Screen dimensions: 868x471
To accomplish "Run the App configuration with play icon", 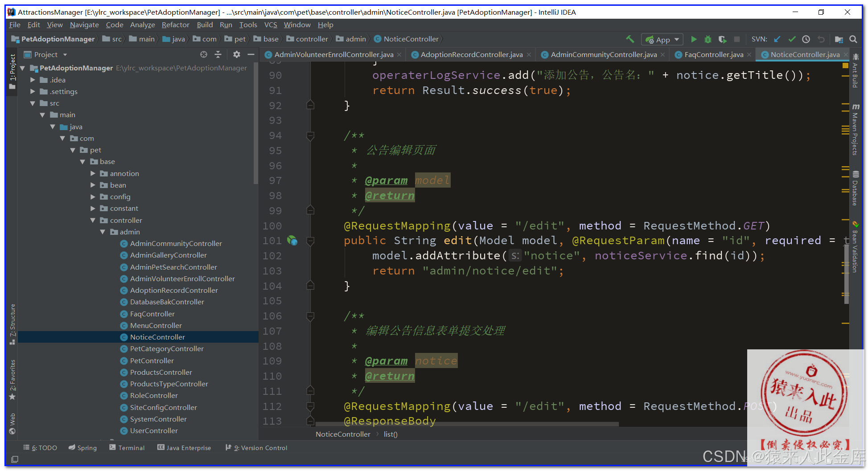I will point(694,39).
